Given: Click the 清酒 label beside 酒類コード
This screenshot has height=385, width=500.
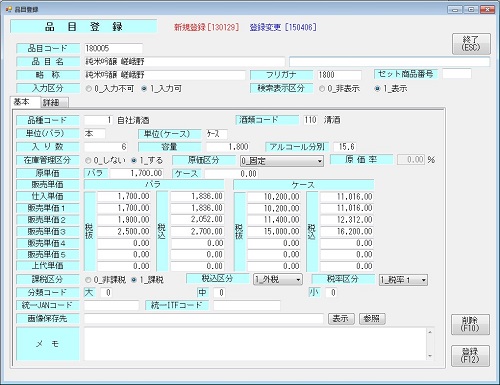Looking at the screenshot, I should point(332,120).
